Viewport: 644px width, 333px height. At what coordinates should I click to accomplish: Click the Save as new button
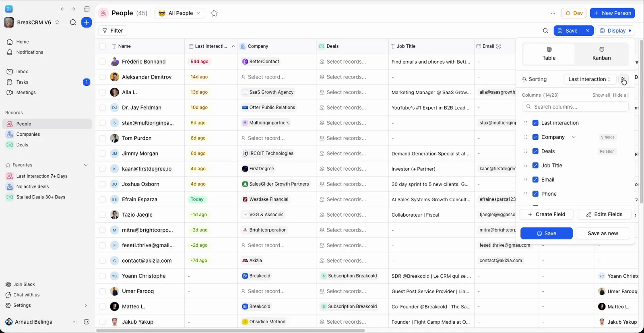point(603,234)
